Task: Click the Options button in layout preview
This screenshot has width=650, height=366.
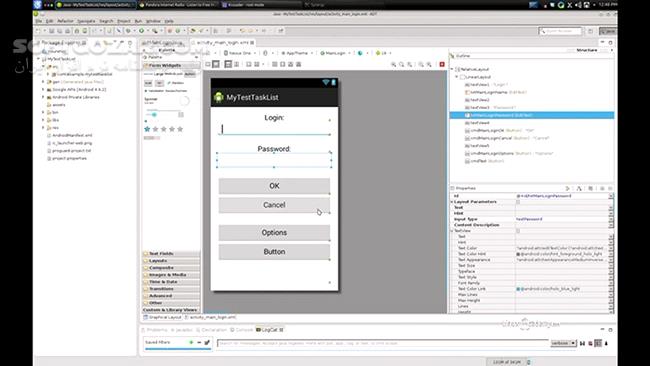Action: click(274, 233)
